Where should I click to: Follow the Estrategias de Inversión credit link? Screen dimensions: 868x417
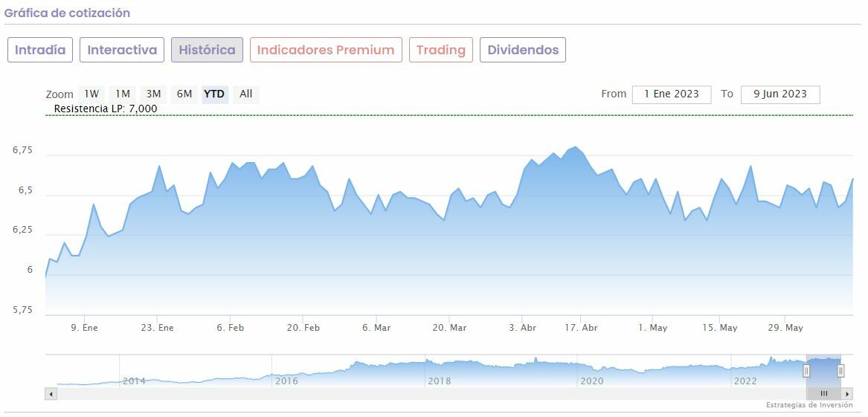[809, 405]
